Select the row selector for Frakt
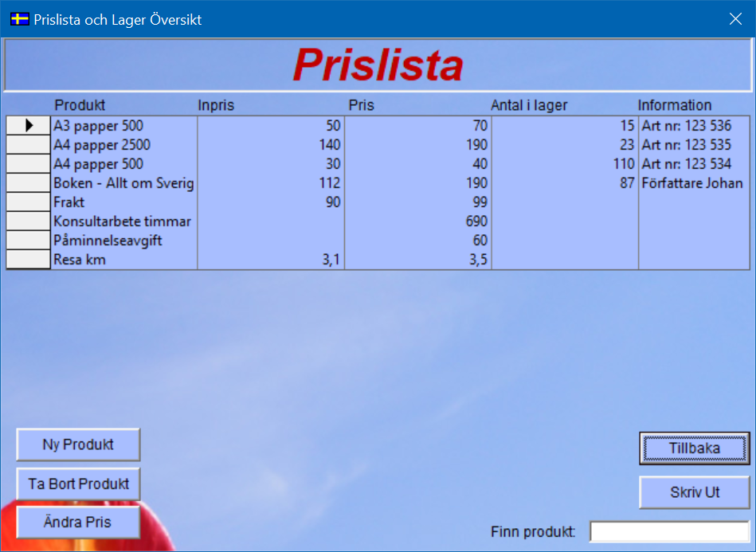756x552 pixels. pyautogui.click(x=29, y=202)
